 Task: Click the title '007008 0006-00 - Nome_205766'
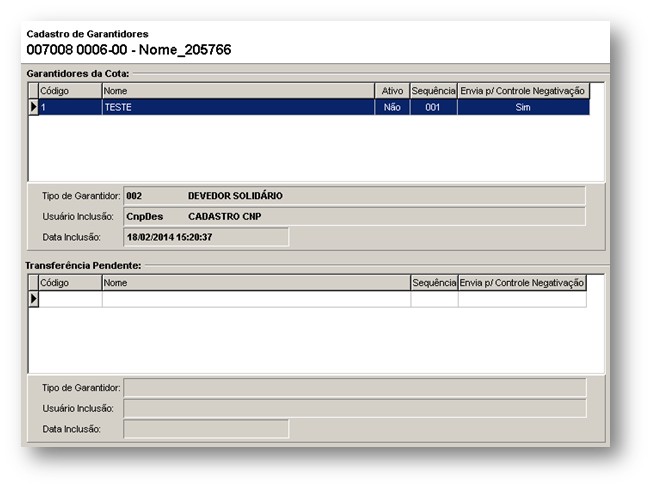(128, 50)
